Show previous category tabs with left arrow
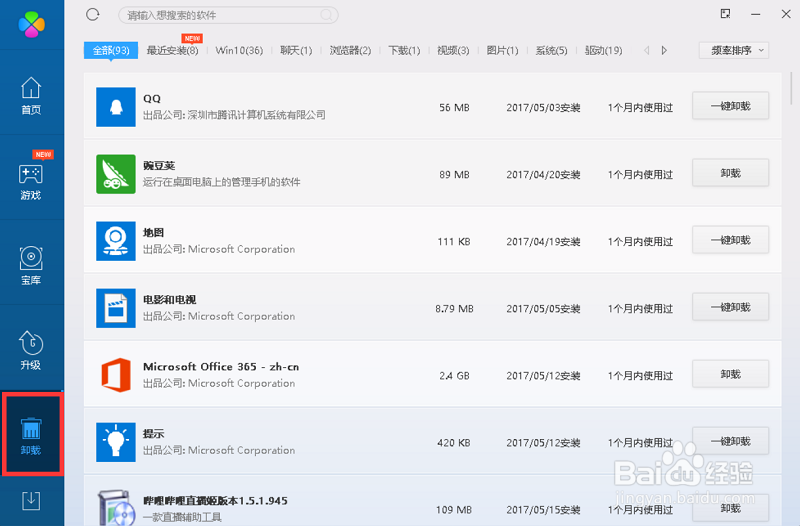This screenshot has height=526, width=800. pos(646,50)
